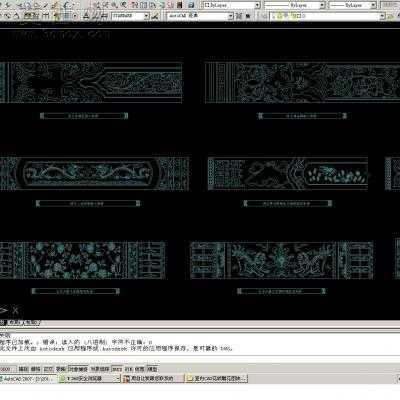Toggle 对象捕捉 object snap
400x400 pixels.
(78, 369)
